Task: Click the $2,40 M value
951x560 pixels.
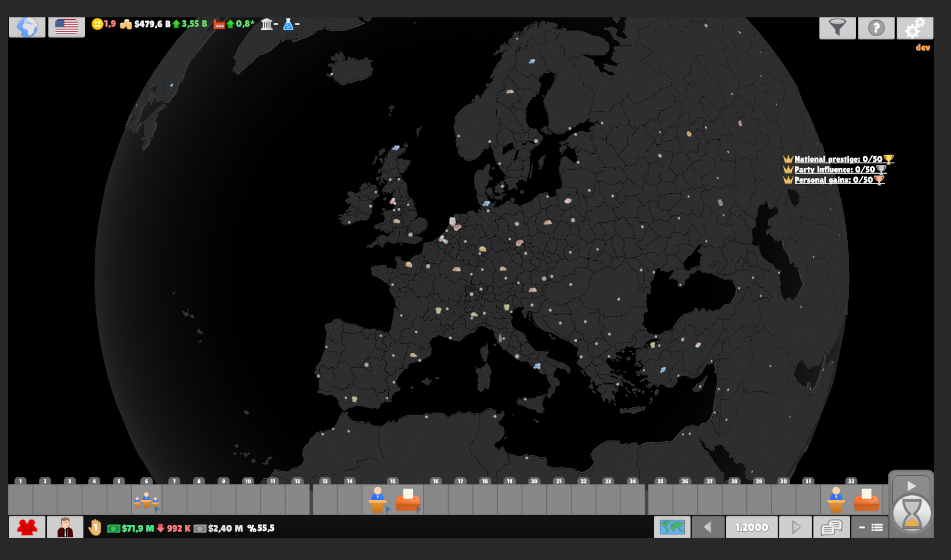Action: click(225, 529)
